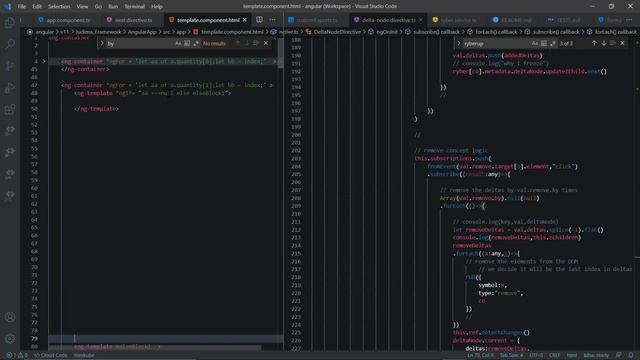This screenshot has width=640, height=360.
Task: Click UTF-8 encoding in status bar
Action: [x=536, y=355]
